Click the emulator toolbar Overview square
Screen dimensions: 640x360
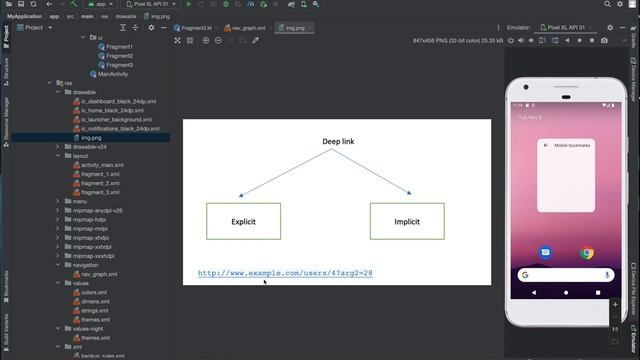[592, 40]
